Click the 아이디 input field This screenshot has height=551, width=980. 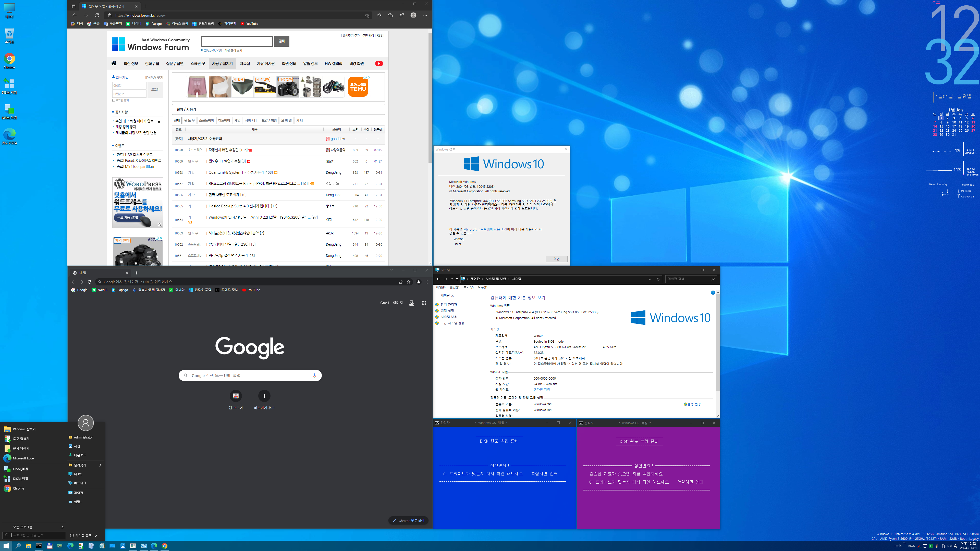pyautogui.click(x=129, y=85)
